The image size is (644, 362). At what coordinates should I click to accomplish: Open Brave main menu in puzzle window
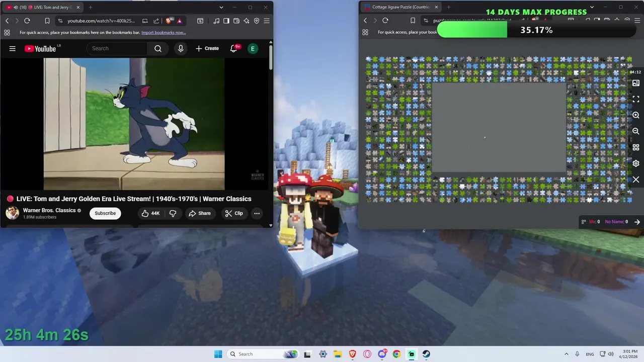click(637, 21)
